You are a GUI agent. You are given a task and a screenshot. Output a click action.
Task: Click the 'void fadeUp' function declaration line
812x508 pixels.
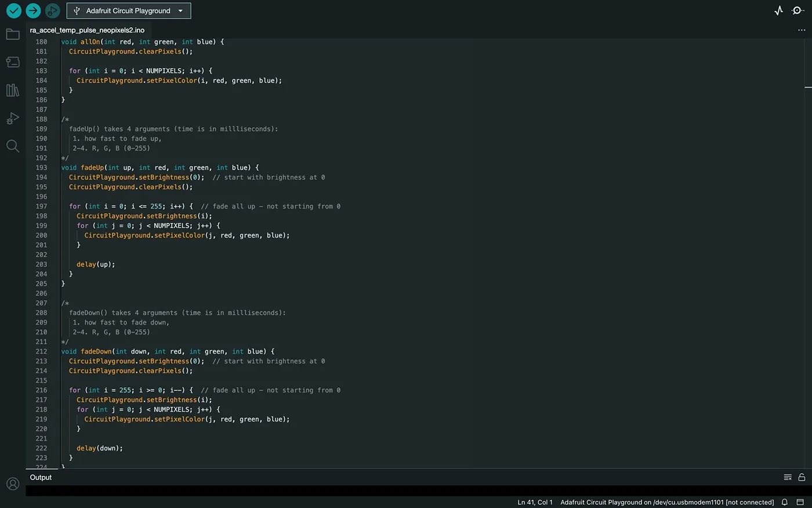coord(160,168)
